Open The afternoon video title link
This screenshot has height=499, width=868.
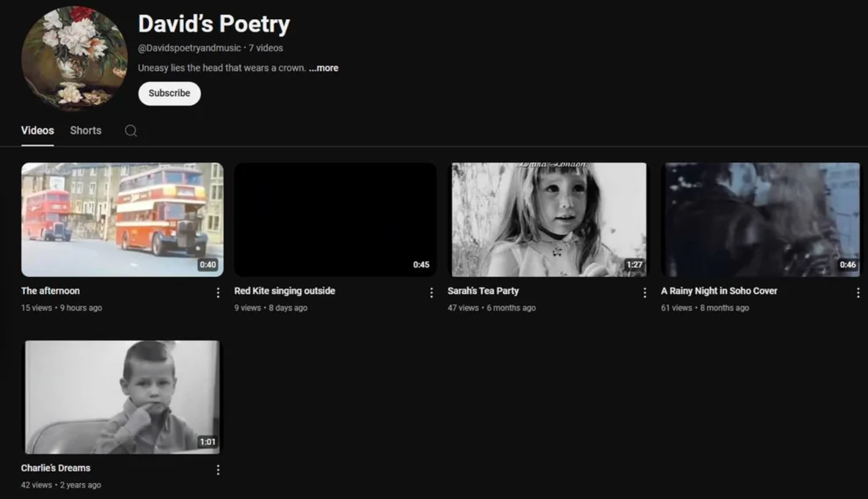click(x=50, y=291)
